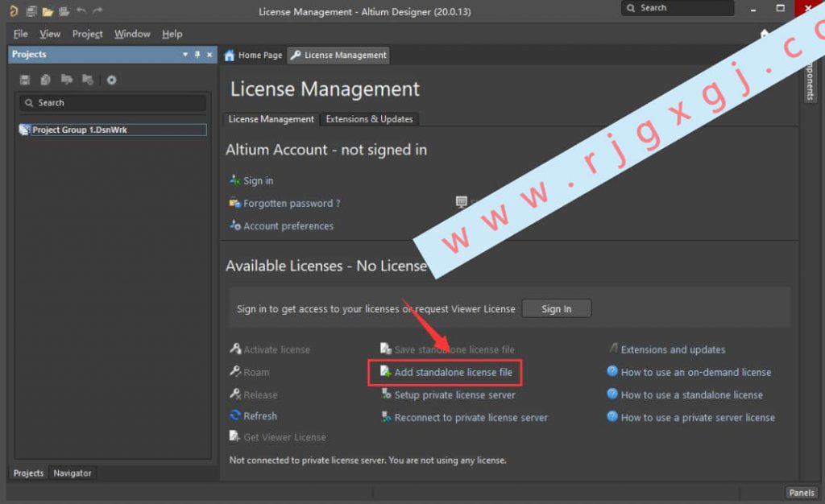Click Save standalone license file
This screenshot has height=504, width=825.
(x=447, y=349)
